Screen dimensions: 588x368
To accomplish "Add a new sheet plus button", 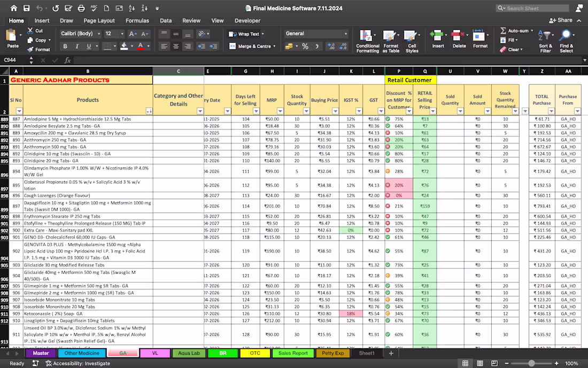I will point(391,353).
